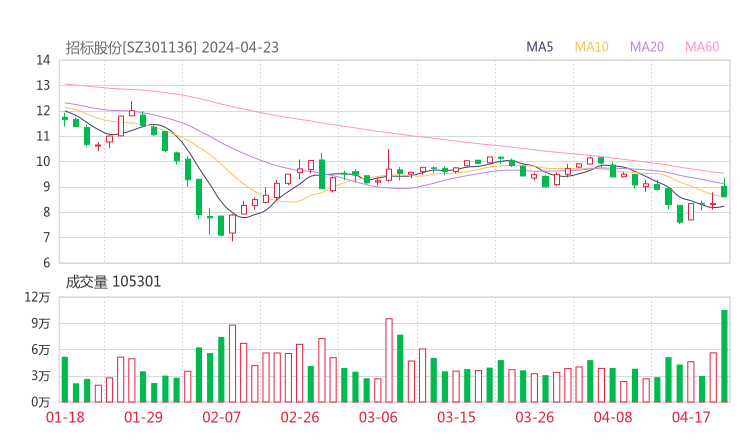Click the volume axis label 0万
740x440 pixels.
41,402
